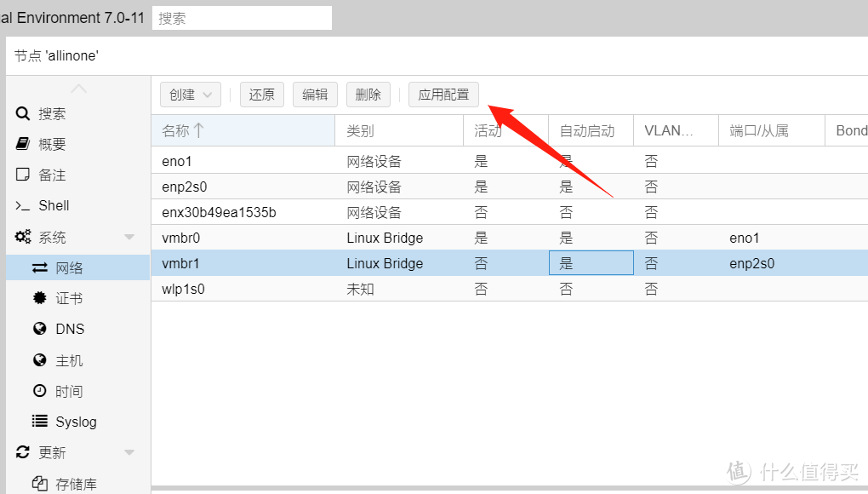Viewport: 868px width, 494px height.
Task: Open 存储库 in the sidebar
Action: (x=39, y=483)
